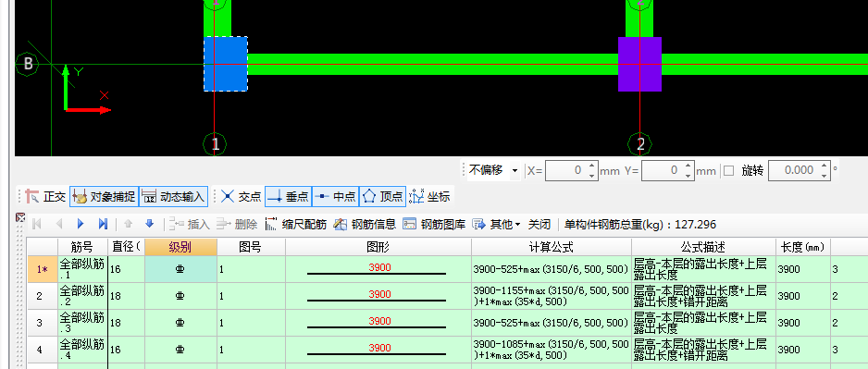Click diameter 18 cell in row 2
The image size is (868, 369).
[x=126, y=296]
